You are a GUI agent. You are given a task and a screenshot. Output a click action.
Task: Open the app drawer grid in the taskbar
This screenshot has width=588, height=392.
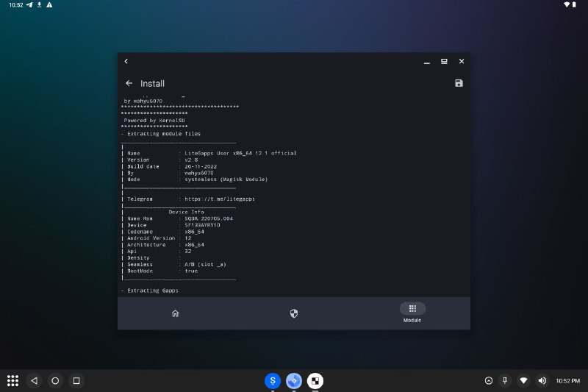(12, 381)
